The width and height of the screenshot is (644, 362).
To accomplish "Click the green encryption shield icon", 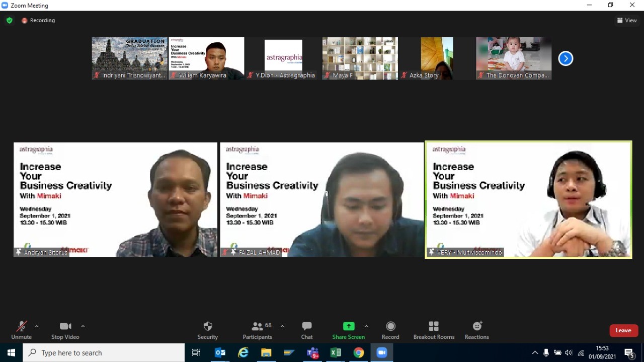I will tap(9, 20).
